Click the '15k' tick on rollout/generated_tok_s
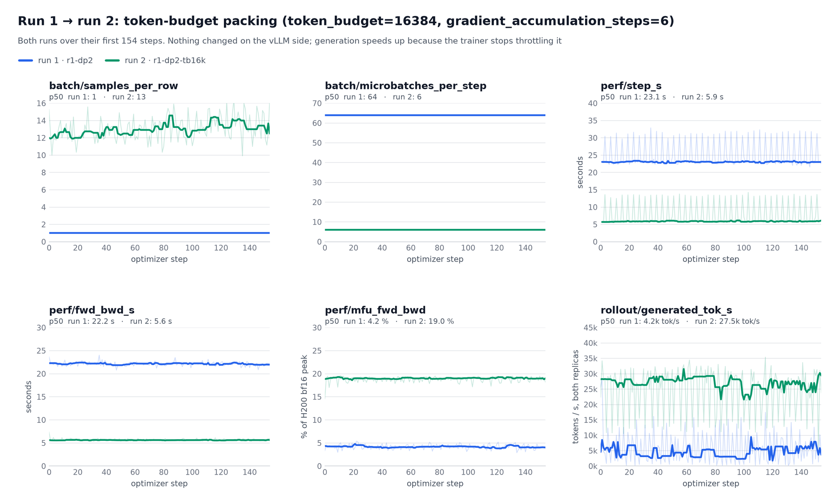Viewport: 837px width, 504px height. tap(591, 420)
